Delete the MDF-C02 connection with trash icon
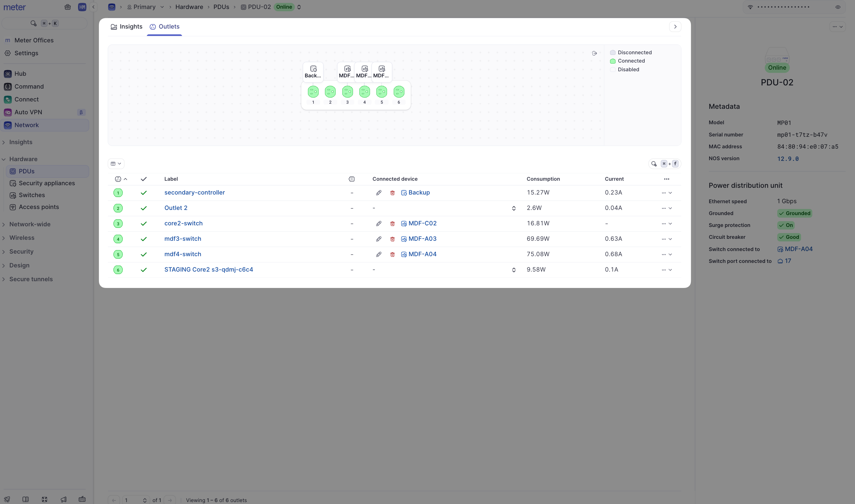855x504 pixels. [392, 223]
